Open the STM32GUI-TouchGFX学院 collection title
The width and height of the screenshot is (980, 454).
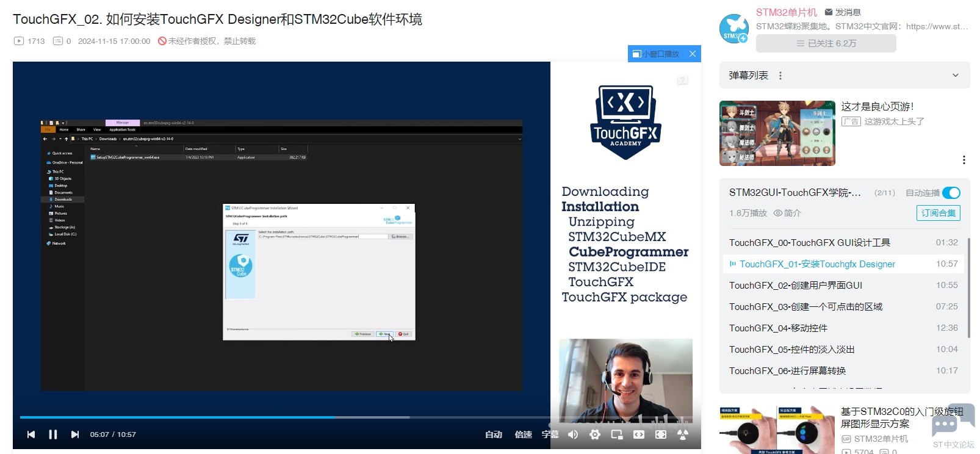(x=795, y=193)
